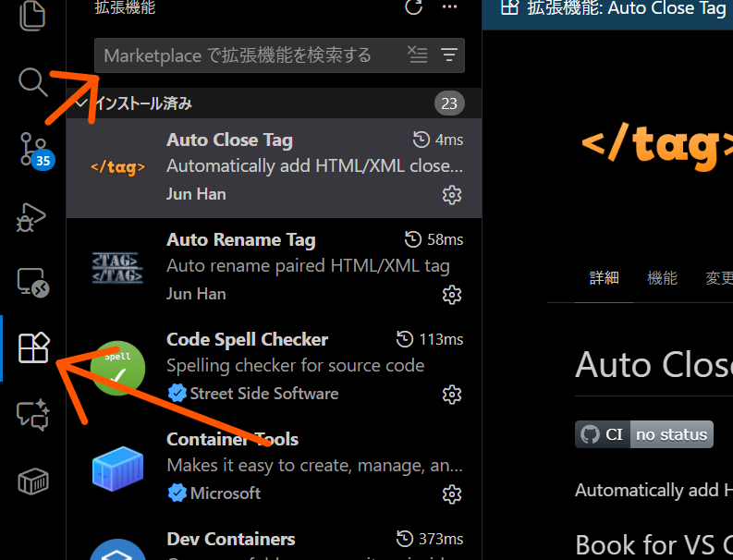
Task: Open the extensions view more actions menu
Action: [x=450, y=6]
